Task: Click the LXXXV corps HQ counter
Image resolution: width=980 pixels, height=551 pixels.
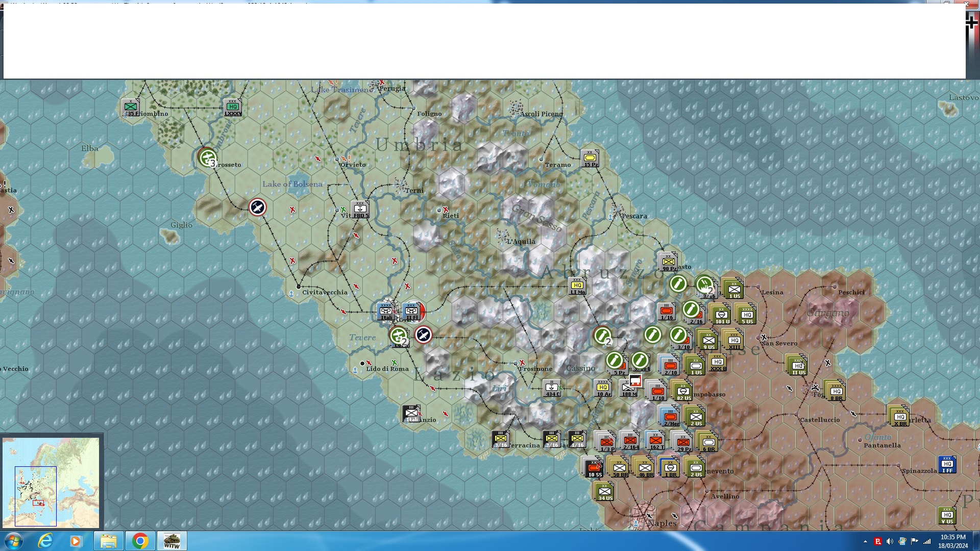Action: click(x=233, y=108)
